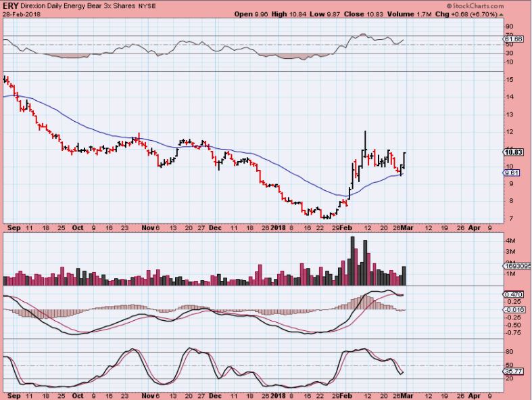Click the Oct label under the price panel

tap(77, 228)
